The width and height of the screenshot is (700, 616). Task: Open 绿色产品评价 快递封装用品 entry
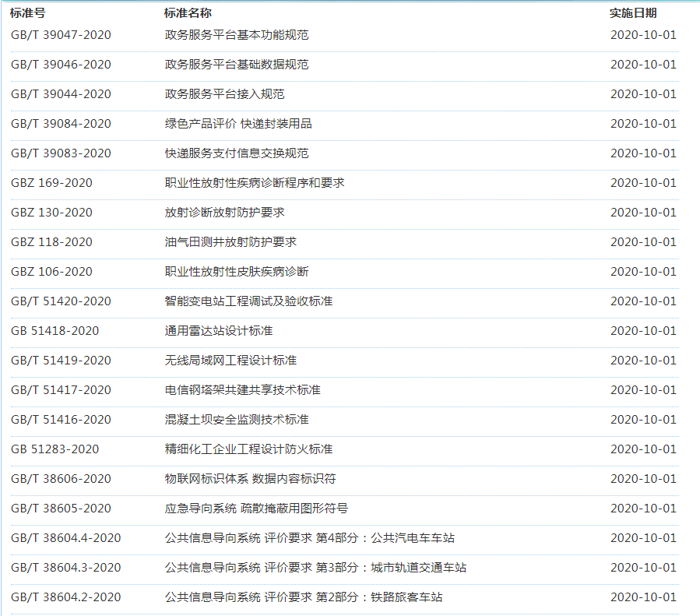coord(238,124)
